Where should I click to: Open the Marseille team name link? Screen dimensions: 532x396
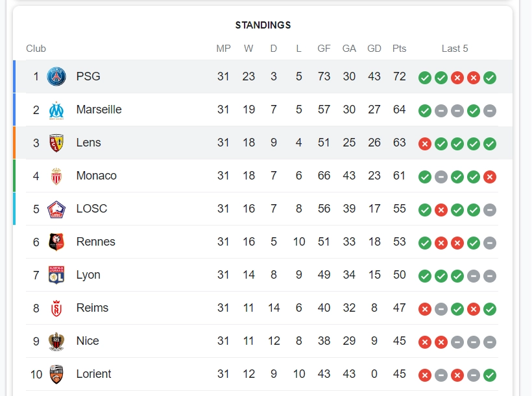(99, 110)
